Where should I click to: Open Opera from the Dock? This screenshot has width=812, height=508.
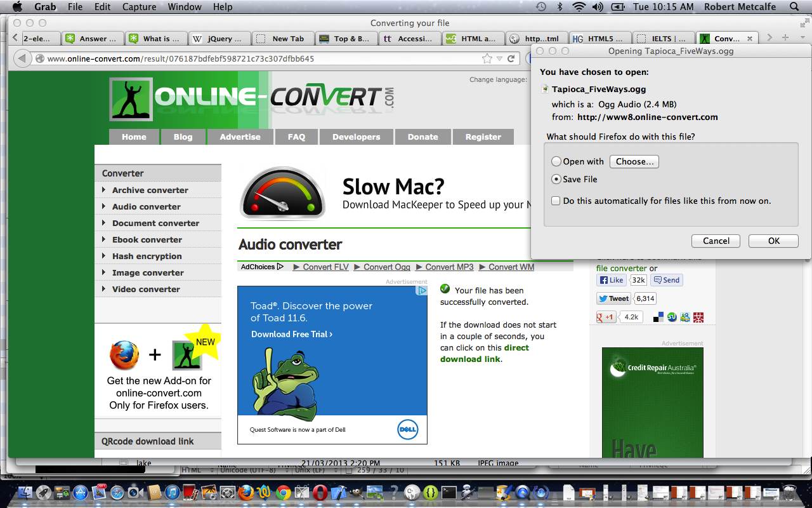pyautogui.click(x=320, y=493)
